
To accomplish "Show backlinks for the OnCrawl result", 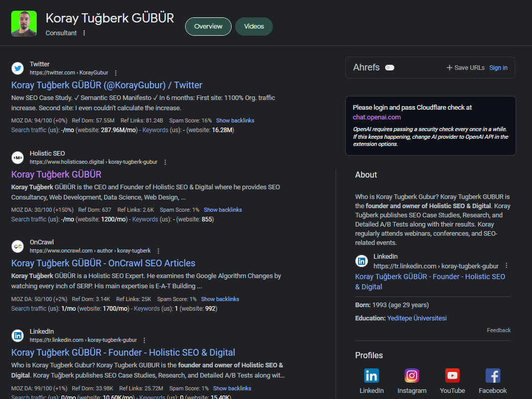I will tap(220, 299).
